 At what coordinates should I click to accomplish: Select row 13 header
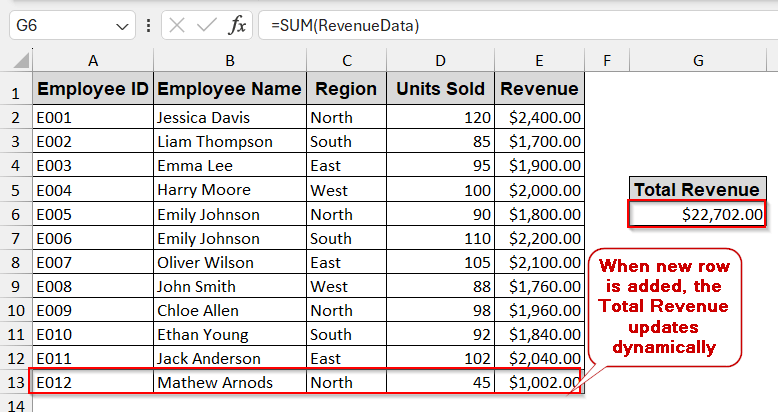(16, 382)
